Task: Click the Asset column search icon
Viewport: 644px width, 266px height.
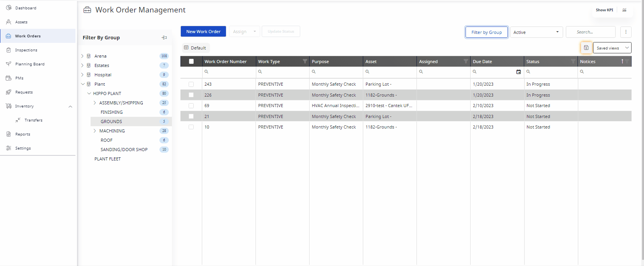Action: [367, 72]
